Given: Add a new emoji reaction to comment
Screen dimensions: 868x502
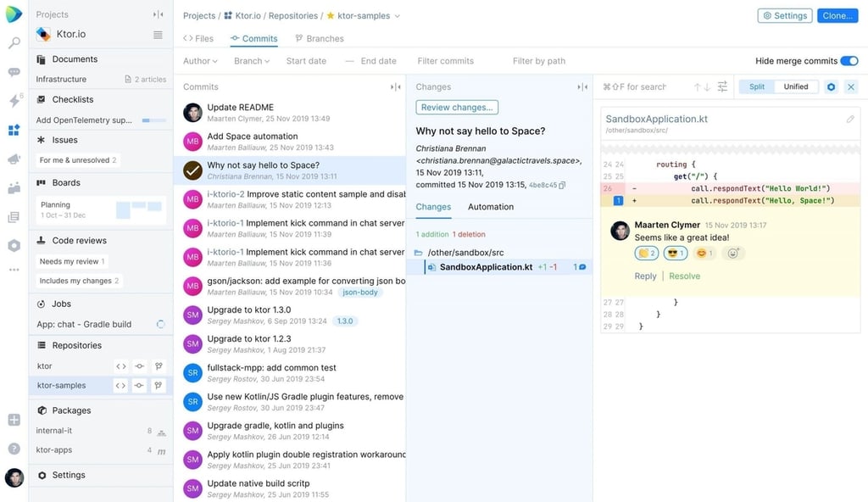Looking at the screenshot, I should 733,254.
